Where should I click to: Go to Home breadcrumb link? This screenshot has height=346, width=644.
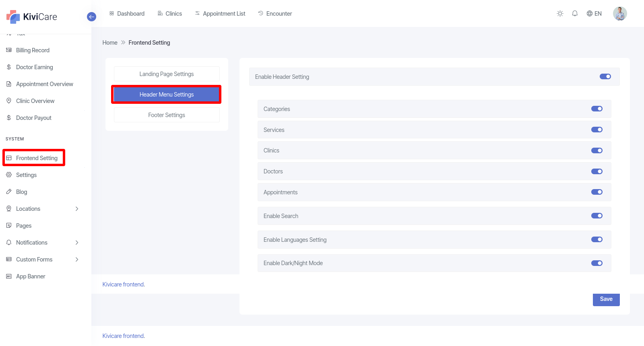110,43
